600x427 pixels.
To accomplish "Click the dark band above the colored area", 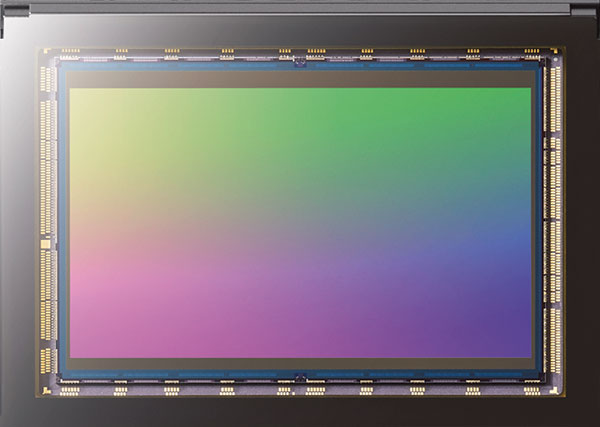I will click(x=300, y=79).
